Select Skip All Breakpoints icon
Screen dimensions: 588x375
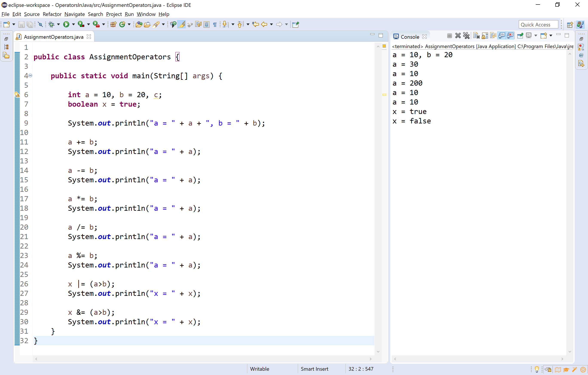pyautogui.click(x=40, y=24)
